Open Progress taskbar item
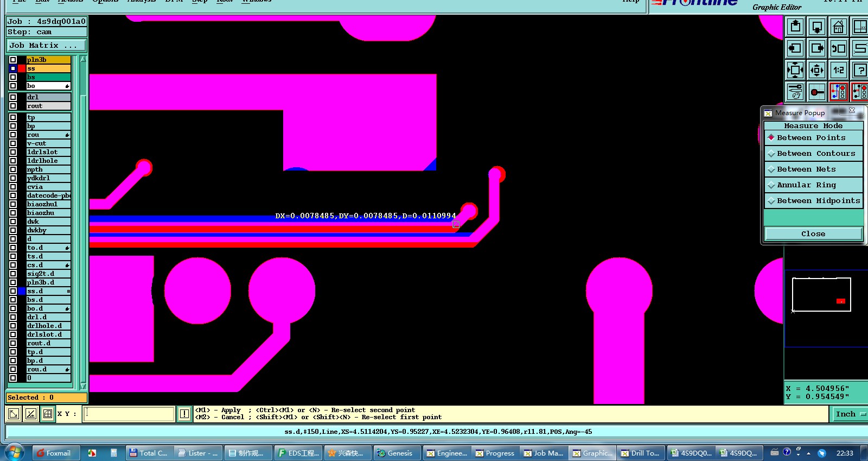Viewport: 868px width, 461px height. tap(495, 453)
